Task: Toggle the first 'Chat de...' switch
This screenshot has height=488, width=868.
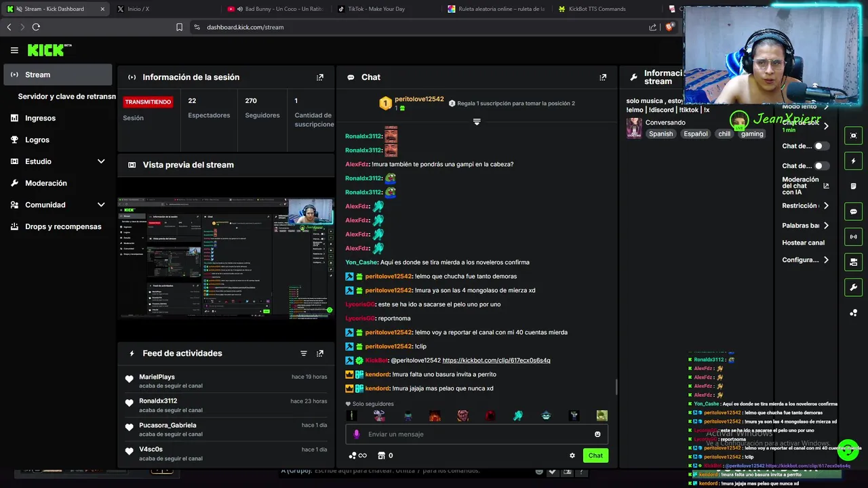Action: 821,146
